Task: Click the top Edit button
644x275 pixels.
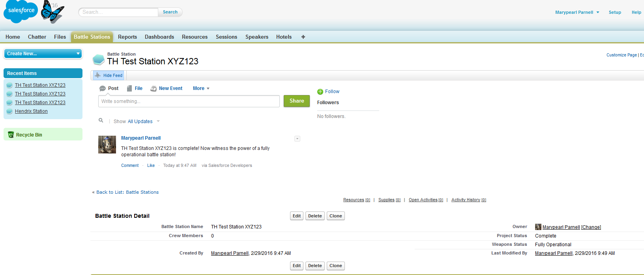Action: [297, 216]
